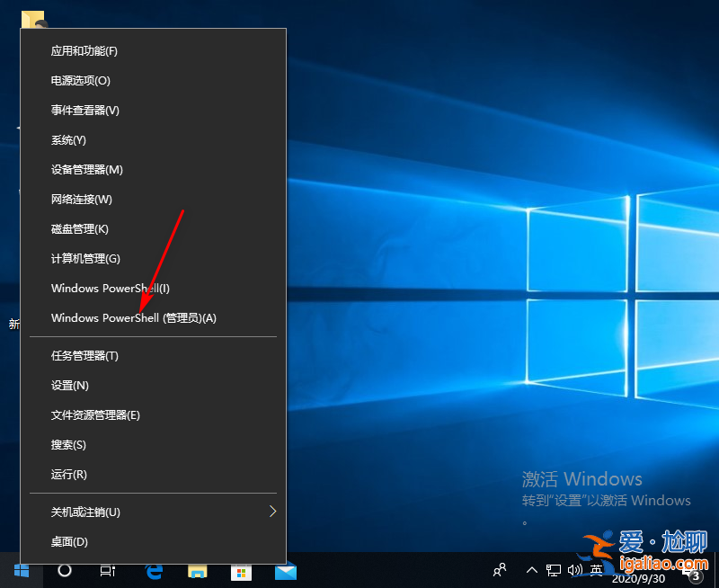Click the Start button

(x=22, y=572)
